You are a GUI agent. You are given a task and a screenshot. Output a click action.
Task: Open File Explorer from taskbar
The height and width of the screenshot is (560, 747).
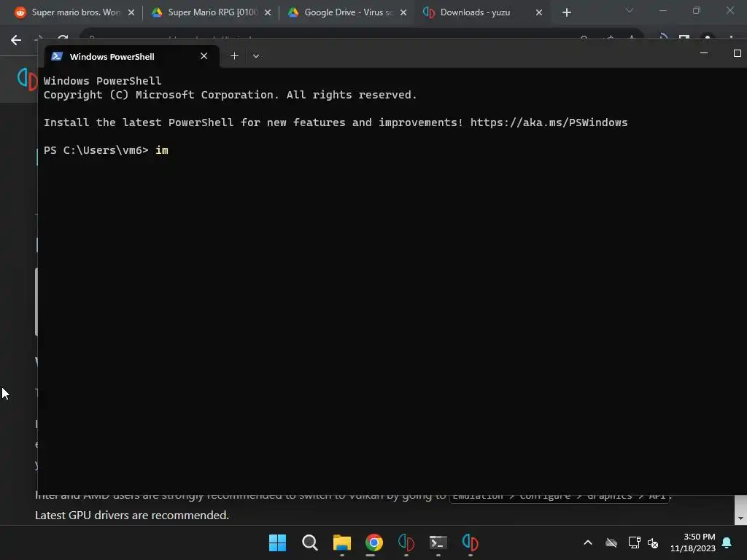click(x=342, y=542)
